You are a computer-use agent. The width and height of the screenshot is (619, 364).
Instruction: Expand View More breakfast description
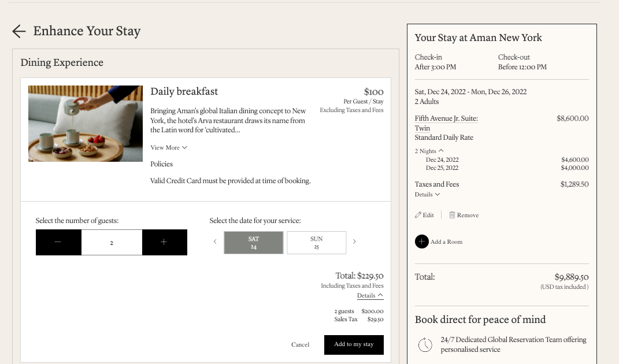169,148
